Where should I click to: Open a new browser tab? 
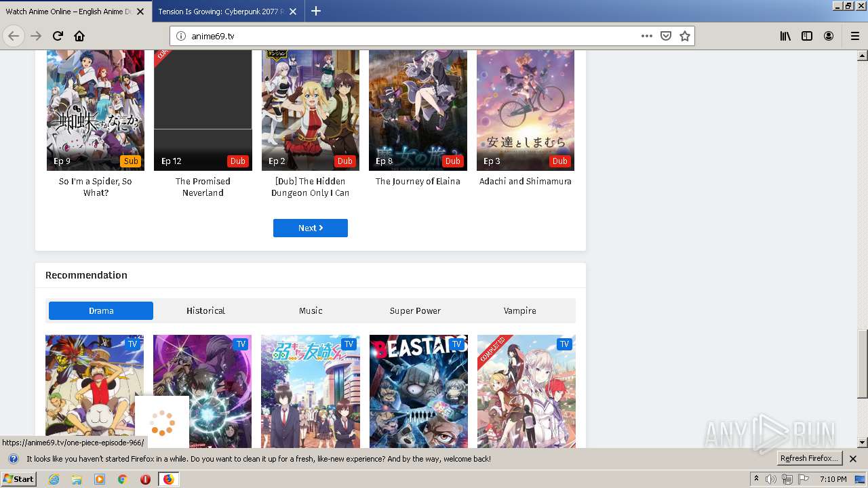point(316,11)
